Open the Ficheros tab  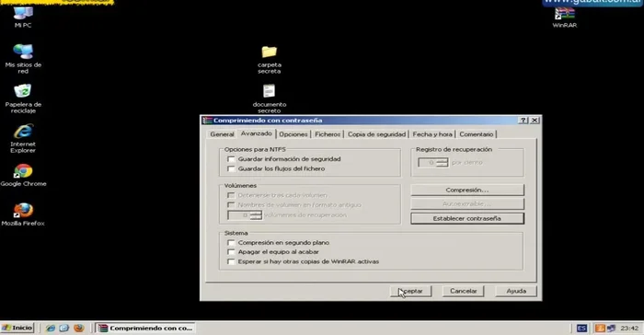pyautogui.click(x=328, y=134)
